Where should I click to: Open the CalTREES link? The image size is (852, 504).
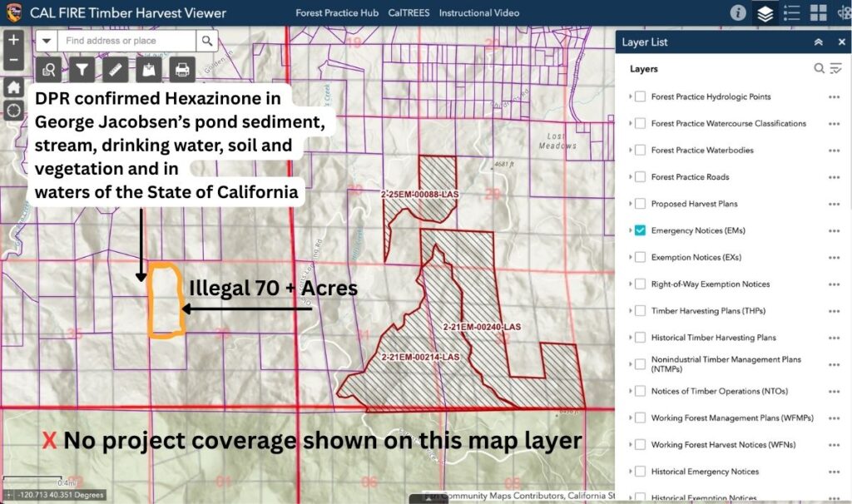pos(409,13)
